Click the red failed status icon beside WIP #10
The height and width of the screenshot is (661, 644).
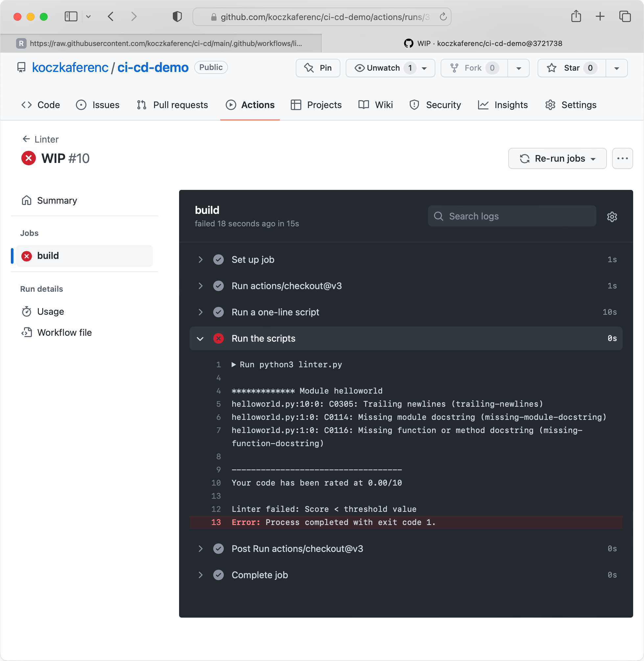pos(28,158)
